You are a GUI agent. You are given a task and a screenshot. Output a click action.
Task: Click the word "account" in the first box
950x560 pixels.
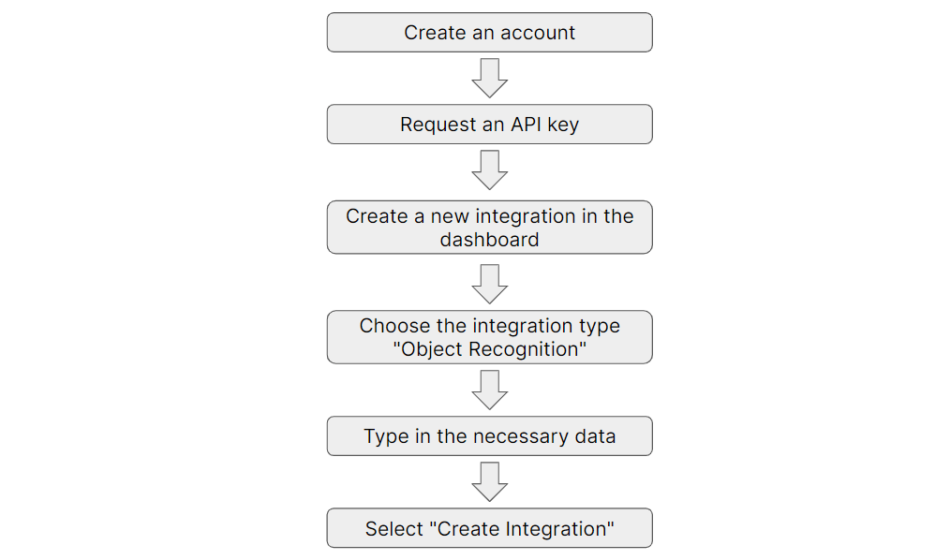(x=538, y=33)
